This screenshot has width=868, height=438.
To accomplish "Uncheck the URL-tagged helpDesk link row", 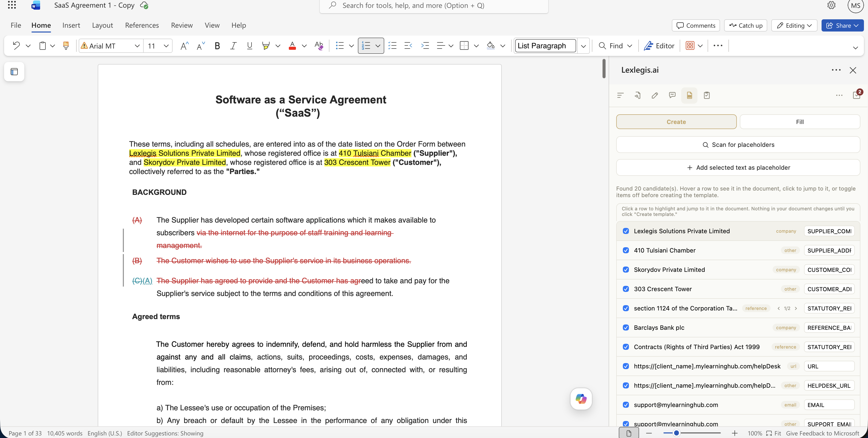I will [x=626, y=366].
